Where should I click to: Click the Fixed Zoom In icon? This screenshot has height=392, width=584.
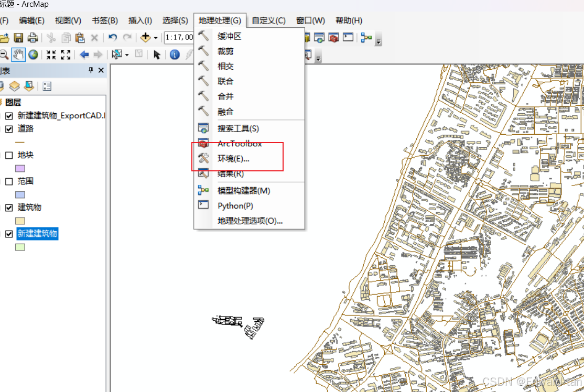pos(51,55)
